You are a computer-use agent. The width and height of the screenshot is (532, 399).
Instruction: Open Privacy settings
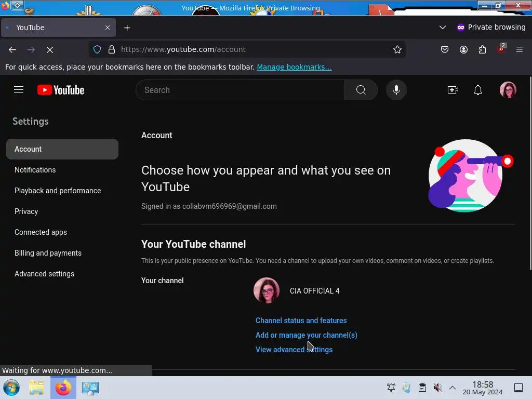tap(26, 211)
